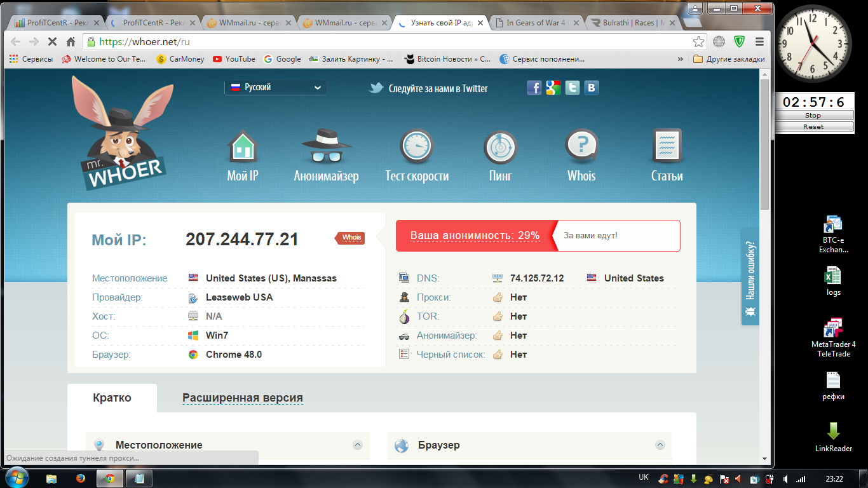Open the Windows Start button
Screen dimensions: 868x488
pyautogui.click(x=16, y=478)
